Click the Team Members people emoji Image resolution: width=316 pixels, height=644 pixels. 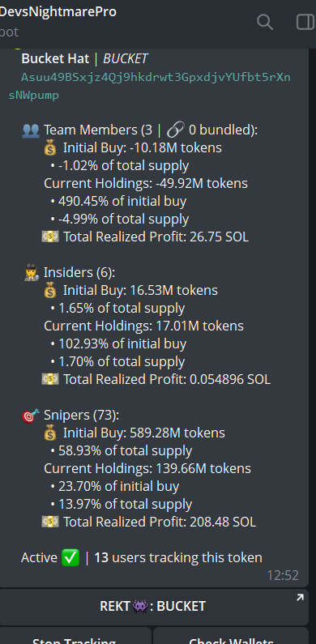(31, 130)
